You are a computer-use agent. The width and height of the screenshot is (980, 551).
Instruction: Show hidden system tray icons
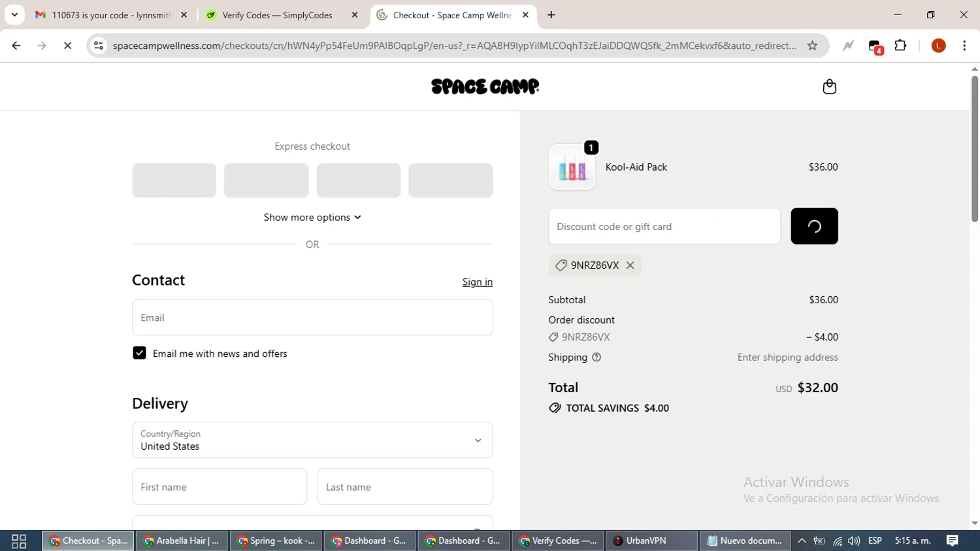point(802,541)
